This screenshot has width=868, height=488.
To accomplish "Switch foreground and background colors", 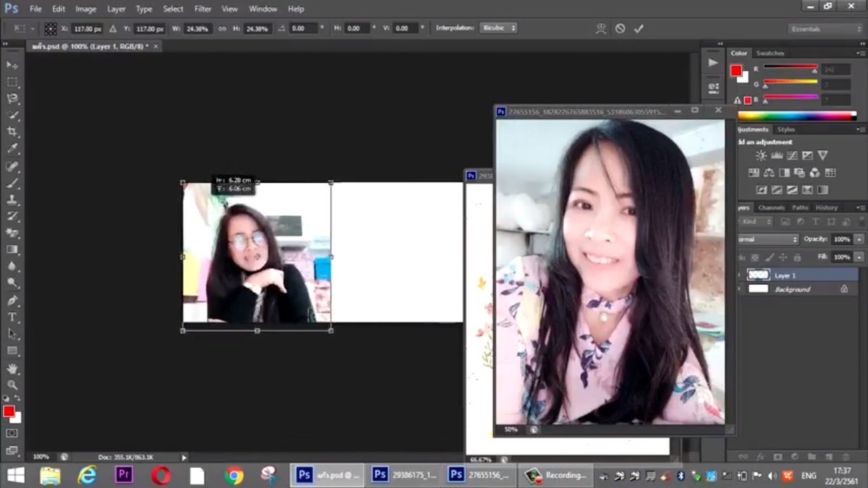I will coord(17,398).
